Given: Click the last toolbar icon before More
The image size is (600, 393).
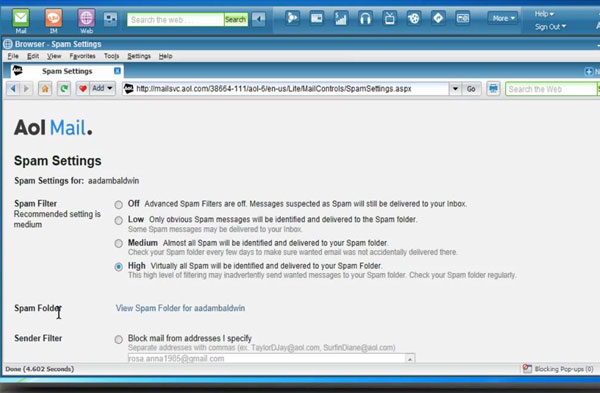Looking at the screenshot, I should [x=463, y=18].
